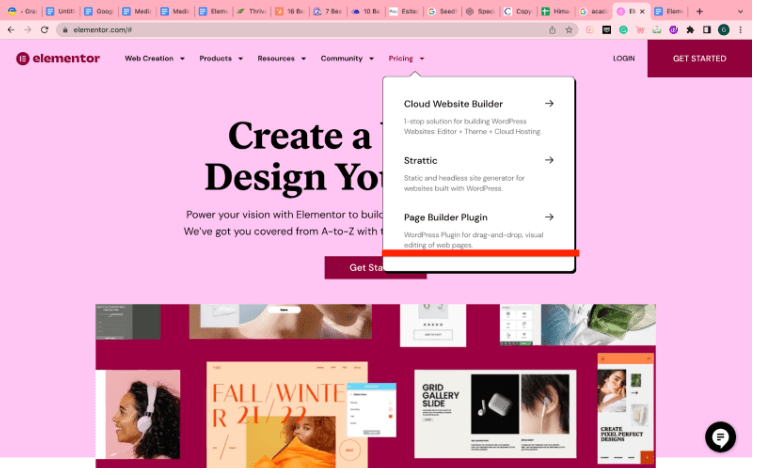Click the purple round extension icon

tap(673, 30)
